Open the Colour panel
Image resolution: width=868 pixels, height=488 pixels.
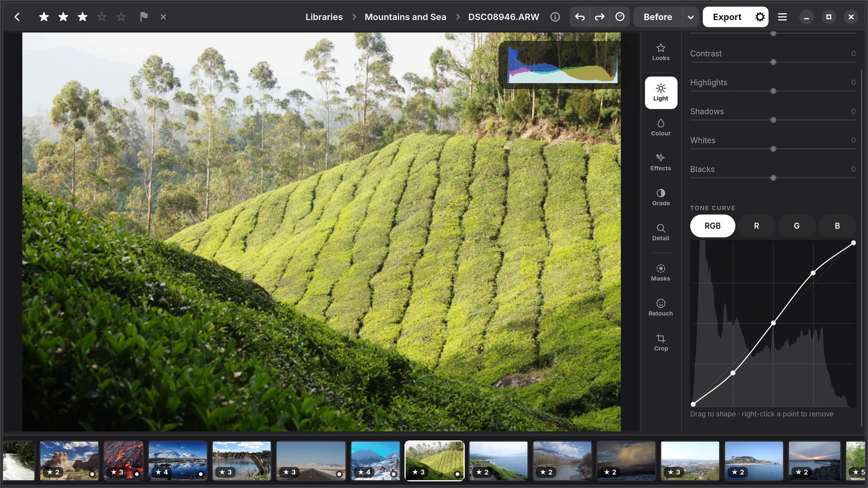661,127
